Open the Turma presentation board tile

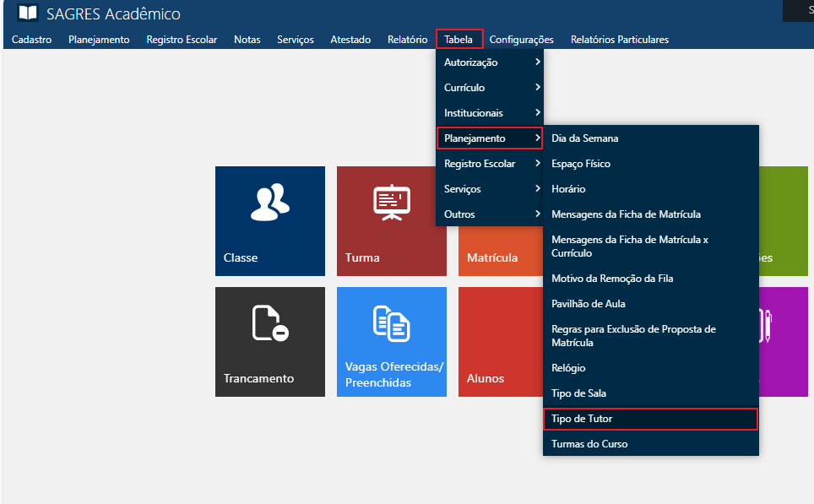click(391, 220)
